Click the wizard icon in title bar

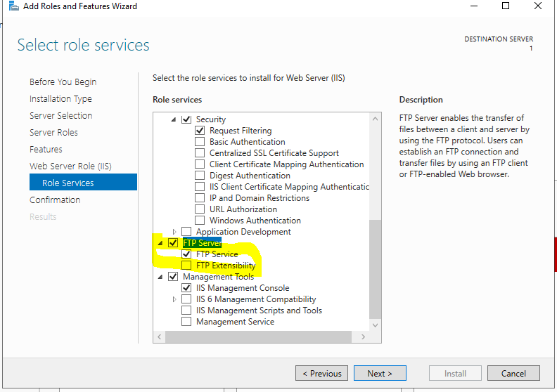[13, 6]
